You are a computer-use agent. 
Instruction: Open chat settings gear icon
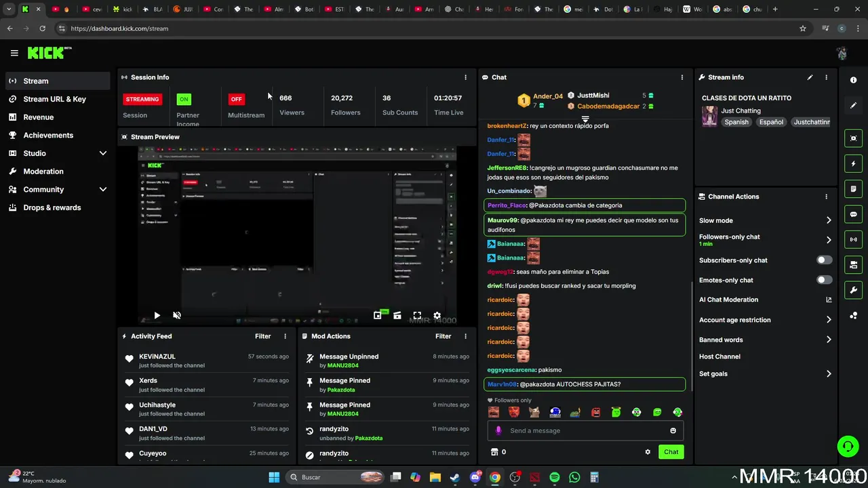[x=648, y=452]
